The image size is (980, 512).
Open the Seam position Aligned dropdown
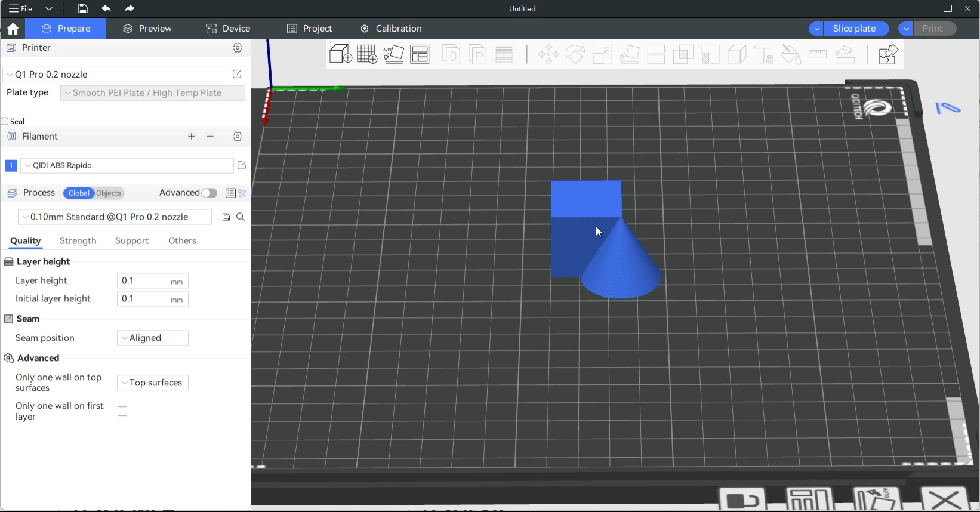click(153, 338)
